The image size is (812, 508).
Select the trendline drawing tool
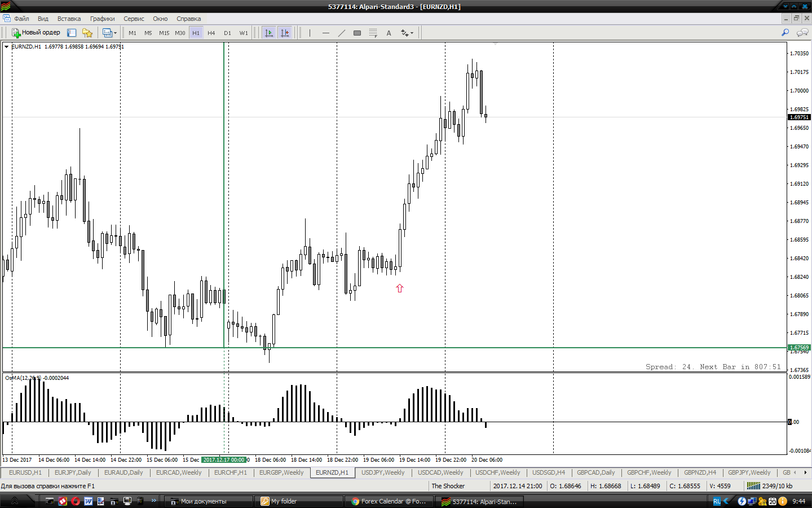(341, 33)
